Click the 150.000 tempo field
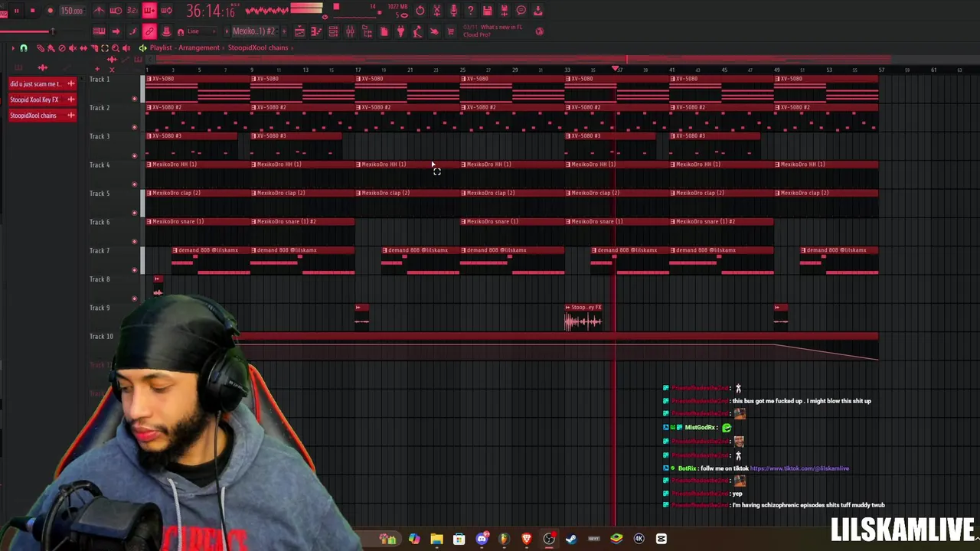The height and width of the screenshot is (551, 980). point(72,11)
